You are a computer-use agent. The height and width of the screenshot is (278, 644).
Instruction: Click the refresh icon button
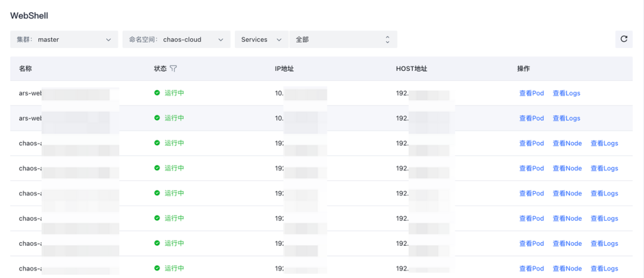point(624,39)
